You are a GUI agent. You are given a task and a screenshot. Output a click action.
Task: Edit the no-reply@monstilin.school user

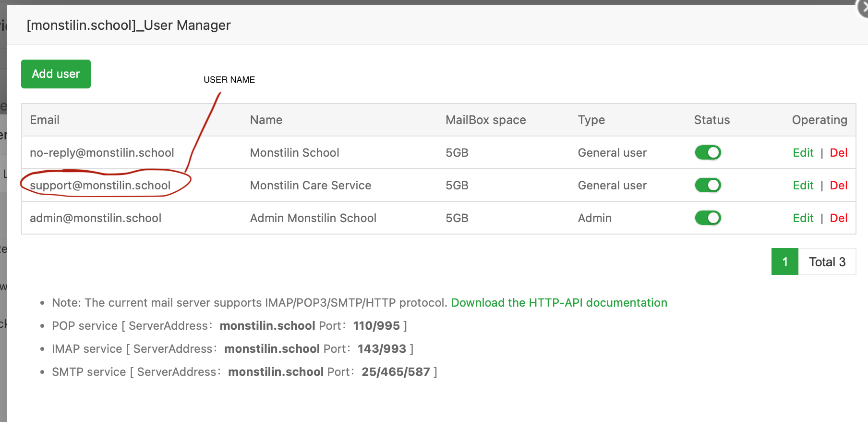coord(803,153)
